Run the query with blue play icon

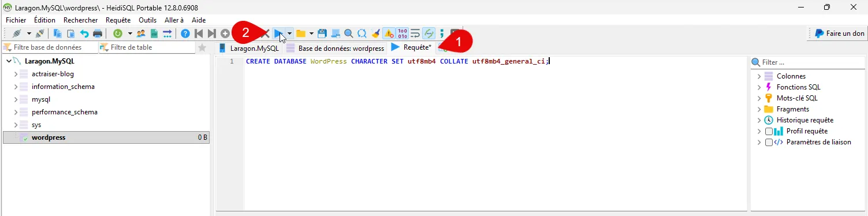click(x=279, y=33)
